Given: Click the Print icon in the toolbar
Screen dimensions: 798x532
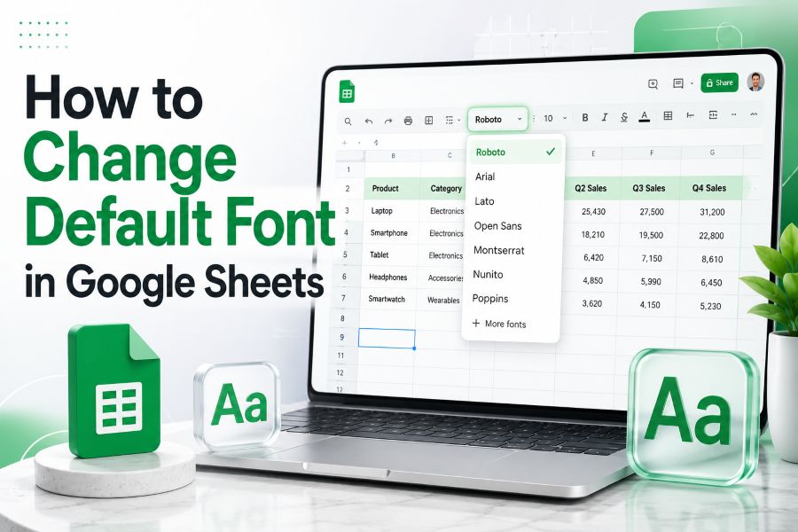Looking at the screenshot, I should 408,121.
